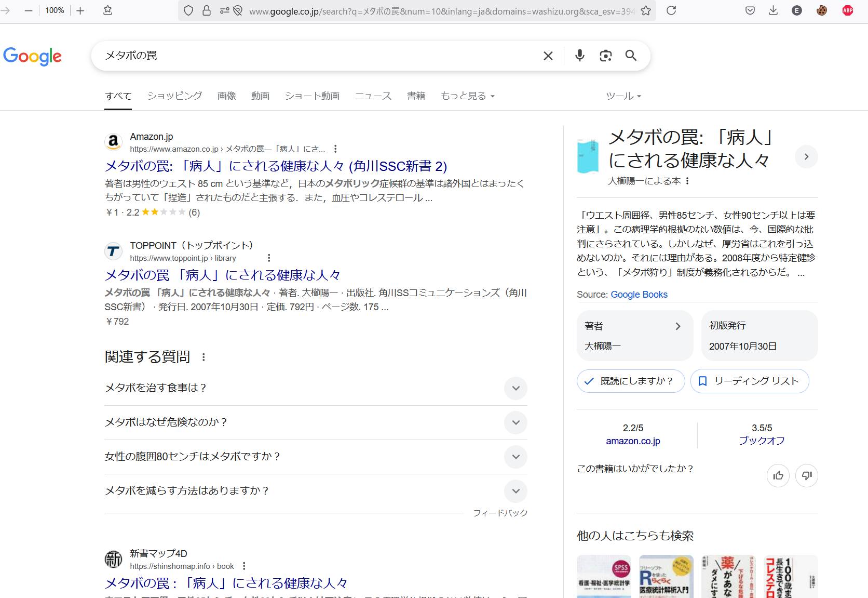Click the thumbs up rating icon
This screenshot has width=868, height=598.
pos(778,475)
